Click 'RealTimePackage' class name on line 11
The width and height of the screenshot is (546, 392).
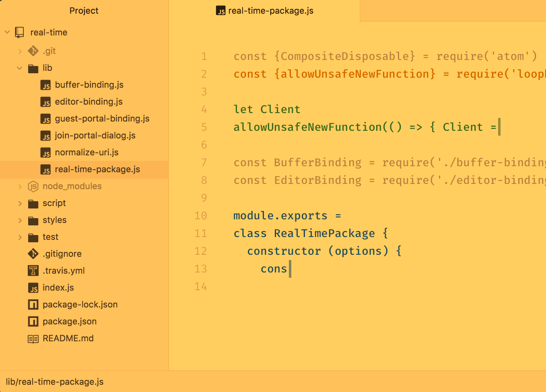[324, 233]
